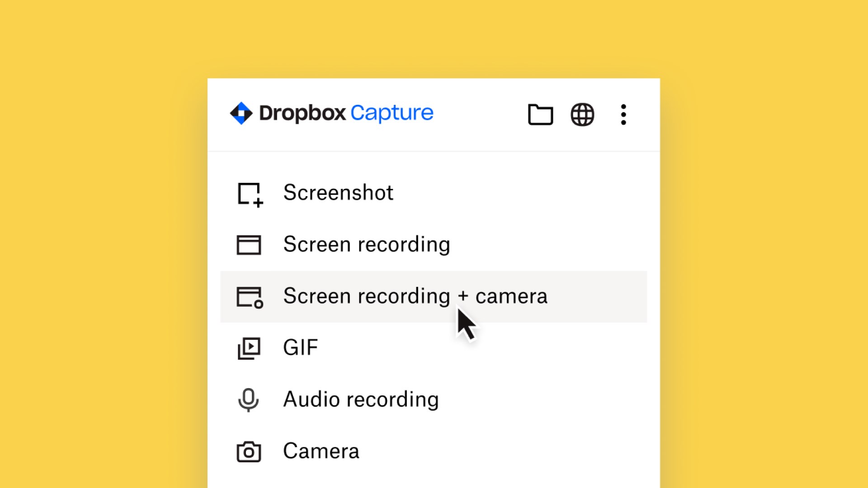
Task: Choose the Audio recording text label
Action: coord(361,399)
